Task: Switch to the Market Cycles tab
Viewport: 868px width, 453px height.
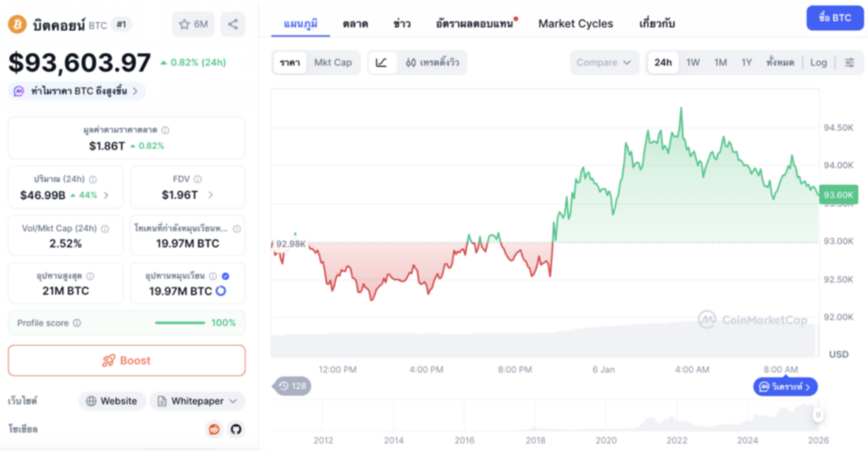Action: [576, 24]
